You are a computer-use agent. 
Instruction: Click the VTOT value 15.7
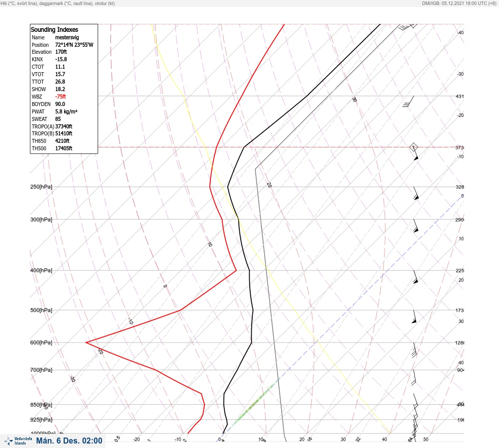pyautogui.click(x=60, y=74)
